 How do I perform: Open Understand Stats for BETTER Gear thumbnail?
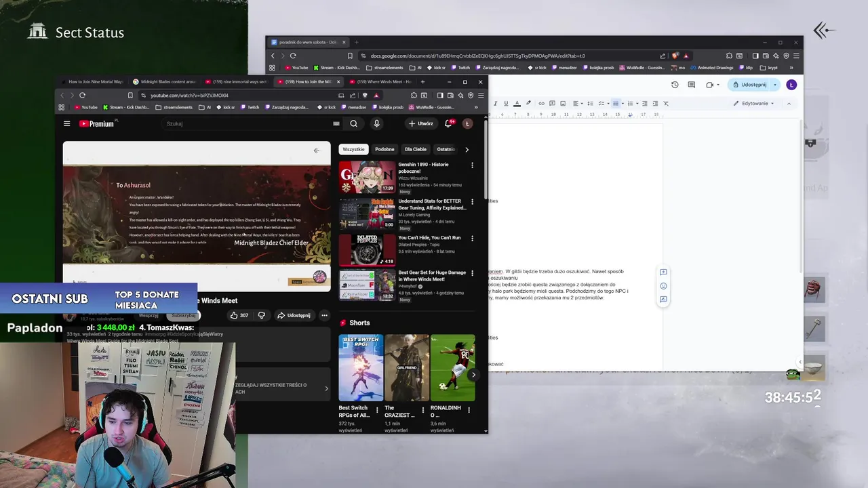pyautogui.click(x=367, y=213)
